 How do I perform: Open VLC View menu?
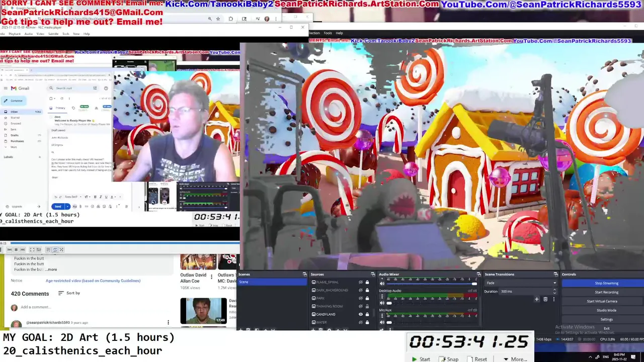76,34
